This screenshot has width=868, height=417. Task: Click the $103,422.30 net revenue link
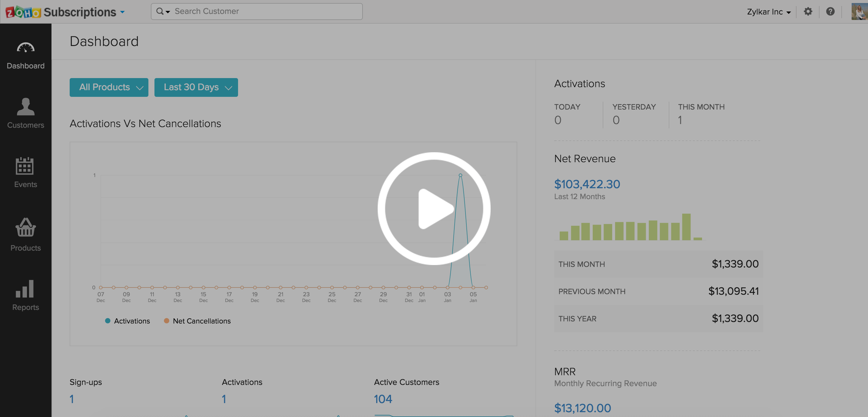pyautogui.click(x=587, y=184)
